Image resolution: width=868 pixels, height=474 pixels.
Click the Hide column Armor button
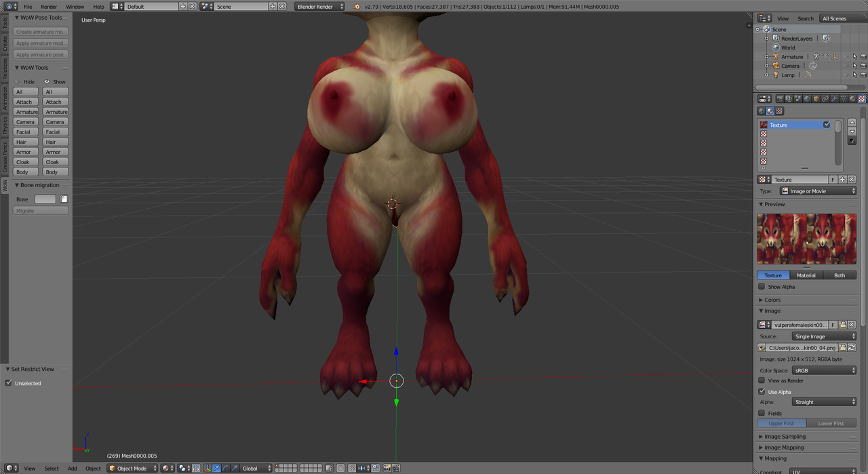[25, 152]
